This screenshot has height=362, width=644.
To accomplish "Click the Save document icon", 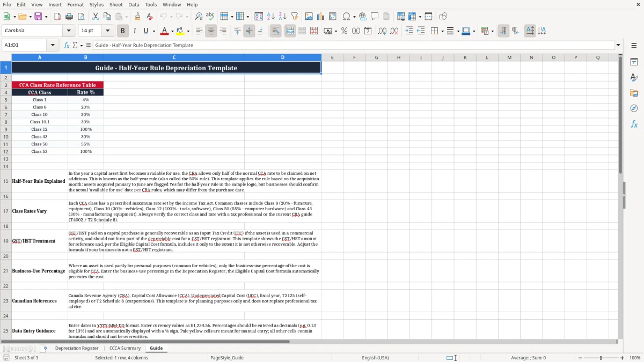I will coord(38,17).
